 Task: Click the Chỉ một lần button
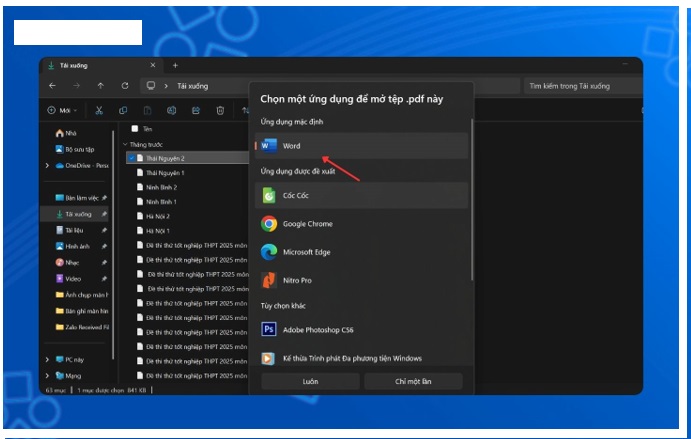pyautogui.click(x=413, y=381)
